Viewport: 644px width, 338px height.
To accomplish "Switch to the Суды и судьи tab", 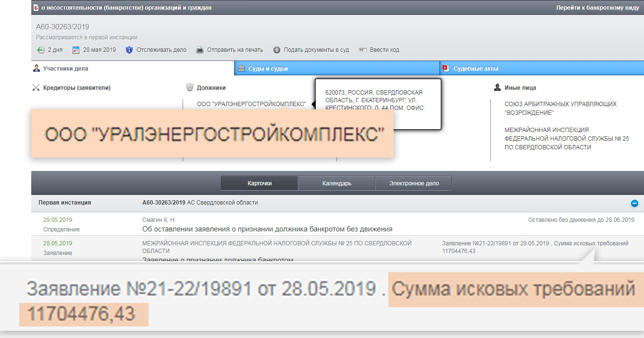I will [x=268, y=69].
